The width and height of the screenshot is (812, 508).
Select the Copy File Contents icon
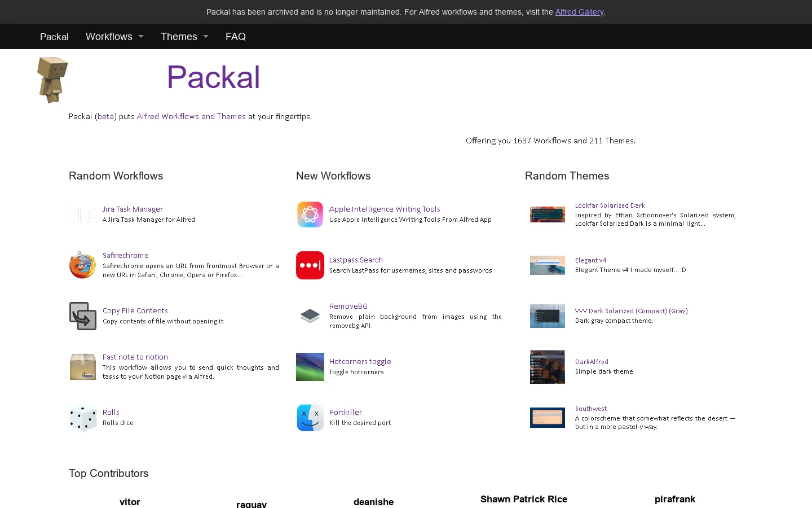[x=83, y=316]
